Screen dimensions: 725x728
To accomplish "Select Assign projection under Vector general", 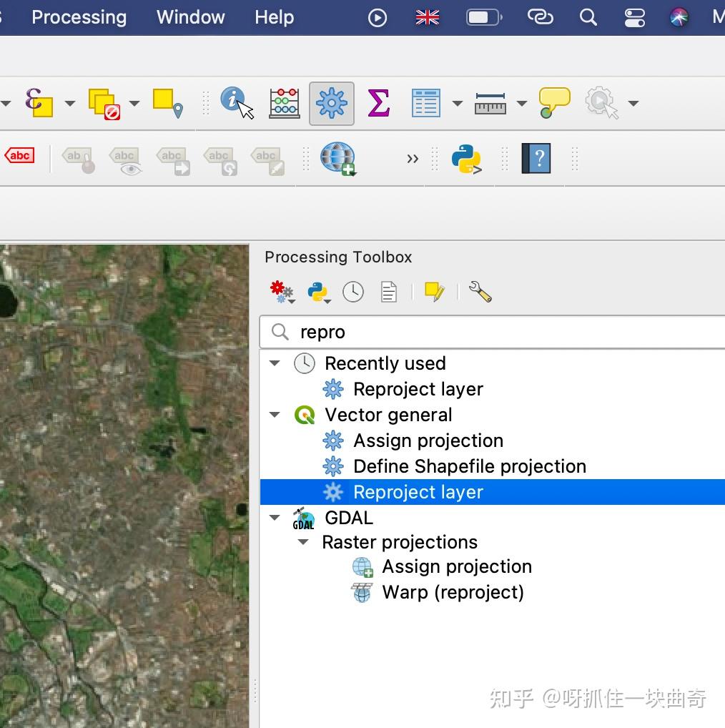I will pos(428,441).
